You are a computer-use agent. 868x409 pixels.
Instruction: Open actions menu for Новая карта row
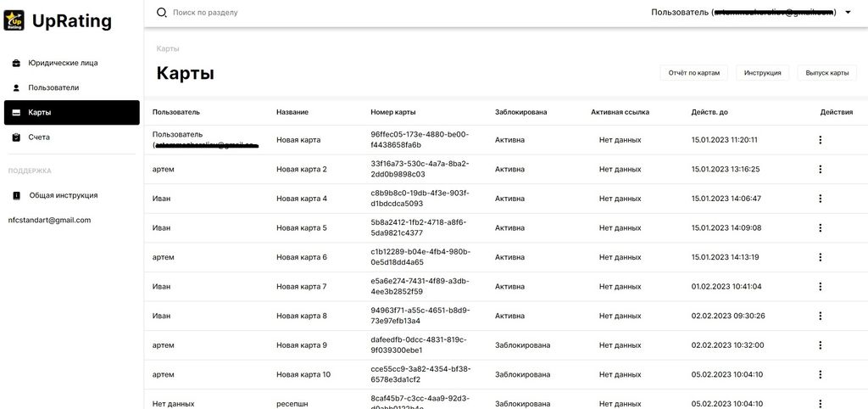pos(820,140)
